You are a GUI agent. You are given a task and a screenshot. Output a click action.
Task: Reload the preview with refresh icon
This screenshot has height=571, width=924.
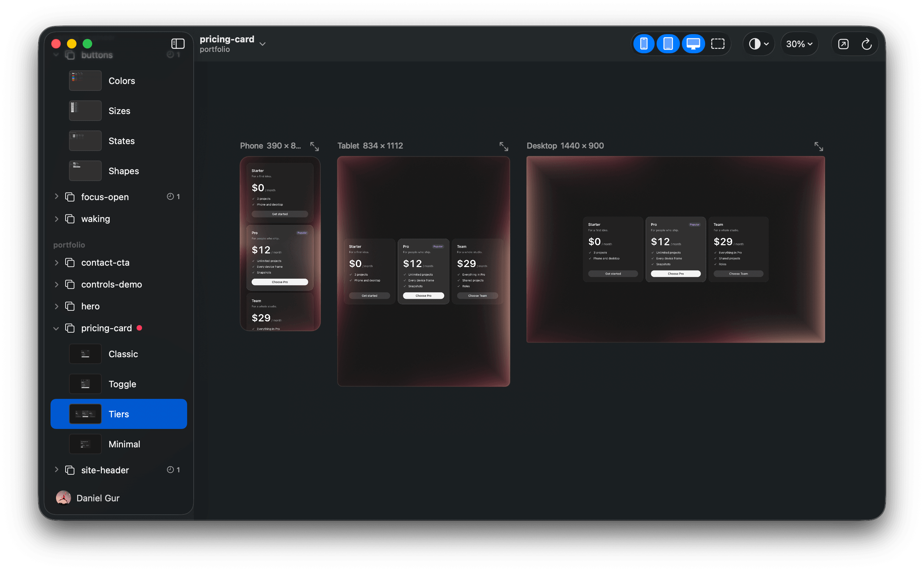(867, 44)
